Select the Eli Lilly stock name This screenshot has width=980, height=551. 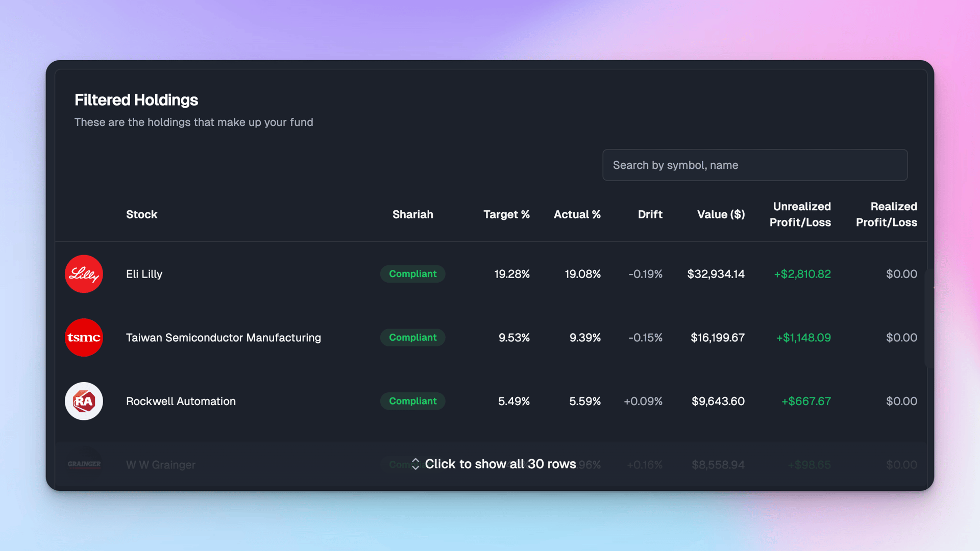144,274
